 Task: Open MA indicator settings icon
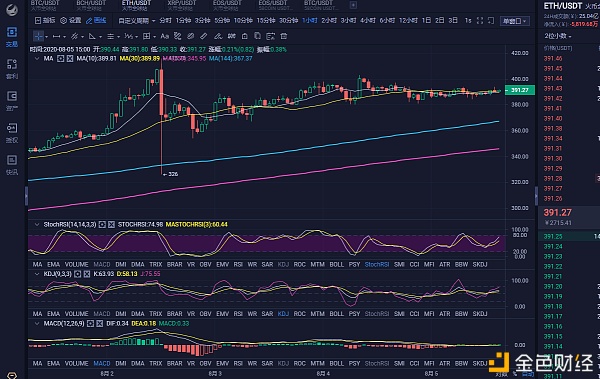point(60,59)
